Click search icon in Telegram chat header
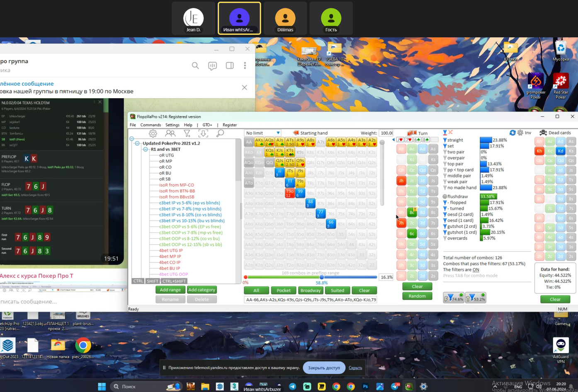The height and width of the screenshot is (392, 578). coord(195,65)
